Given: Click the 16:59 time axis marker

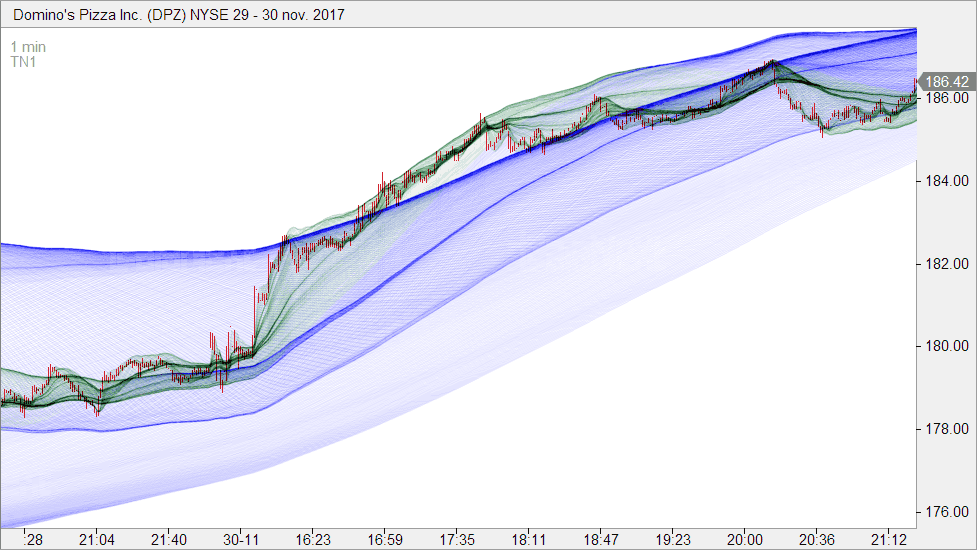Looking at the screenshot, I should tap(385, 539).
